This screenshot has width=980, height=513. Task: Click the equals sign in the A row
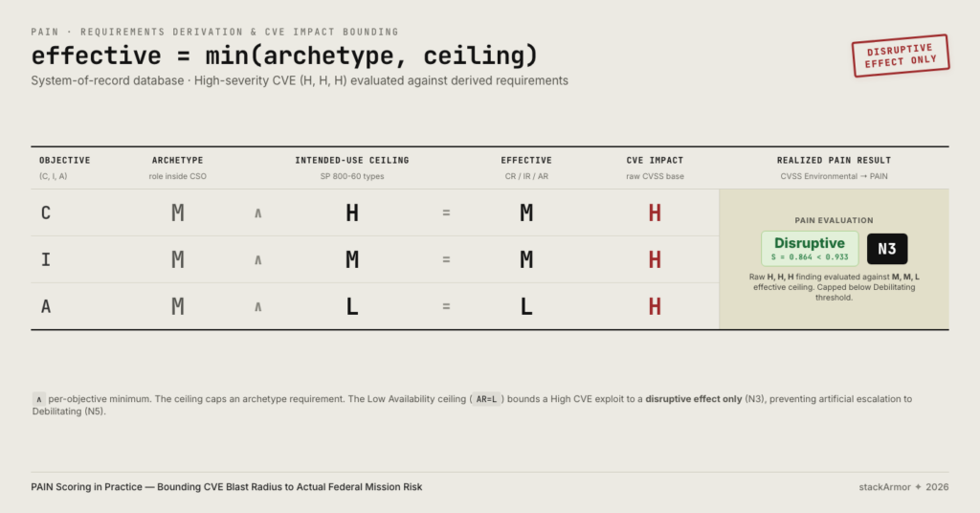tap(446, 307)
